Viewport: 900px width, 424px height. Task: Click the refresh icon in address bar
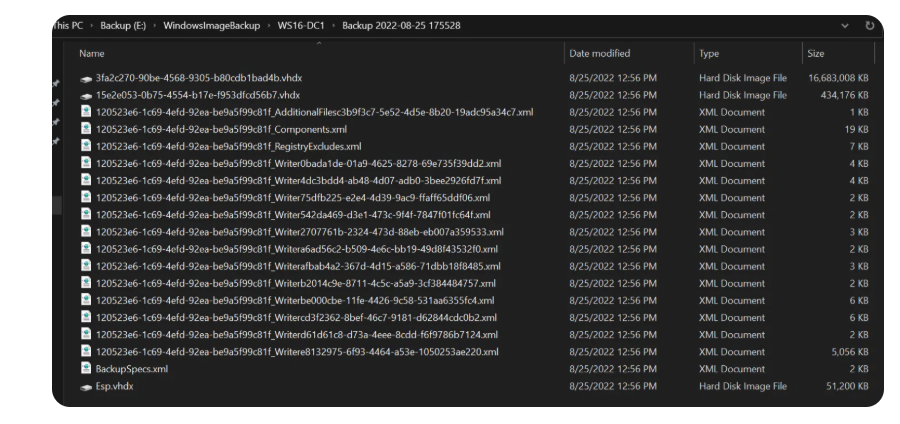[865, 23]
